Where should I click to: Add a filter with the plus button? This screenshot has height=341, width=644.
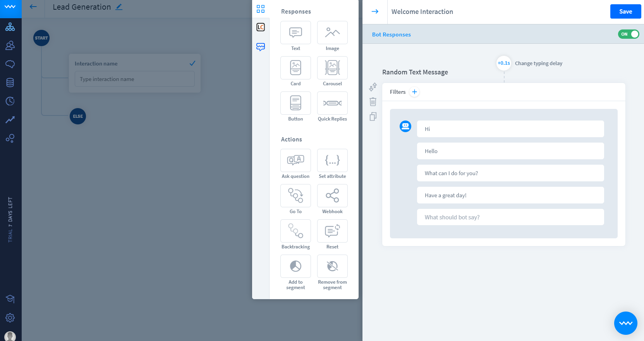click(414, 92)
